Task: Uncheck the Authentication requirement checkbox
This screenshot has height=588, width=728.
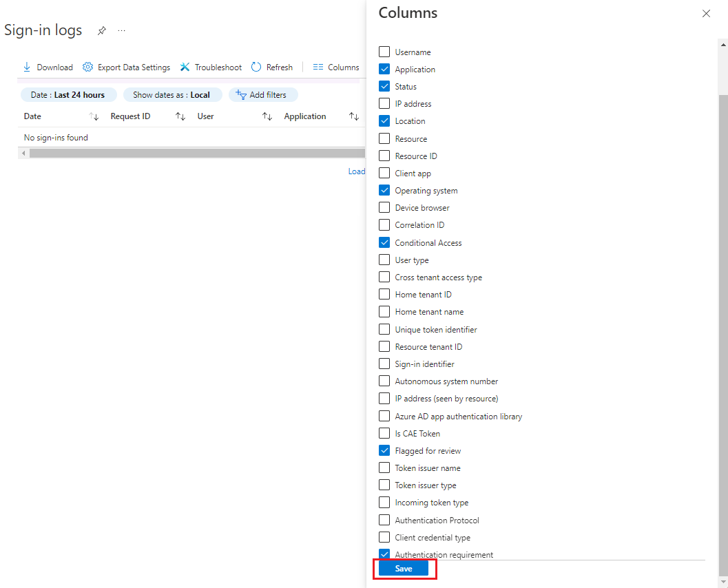Action: pos(384,554)
